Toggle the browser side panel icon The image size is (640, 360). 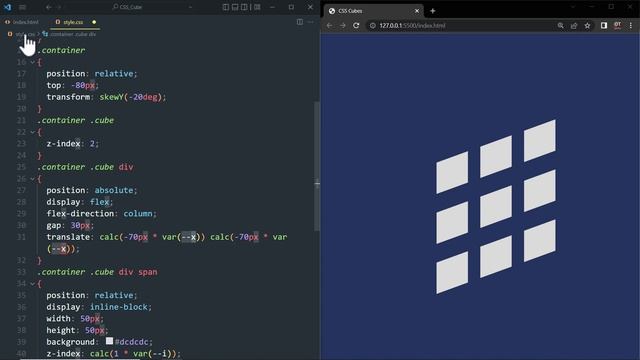[604, 25]
